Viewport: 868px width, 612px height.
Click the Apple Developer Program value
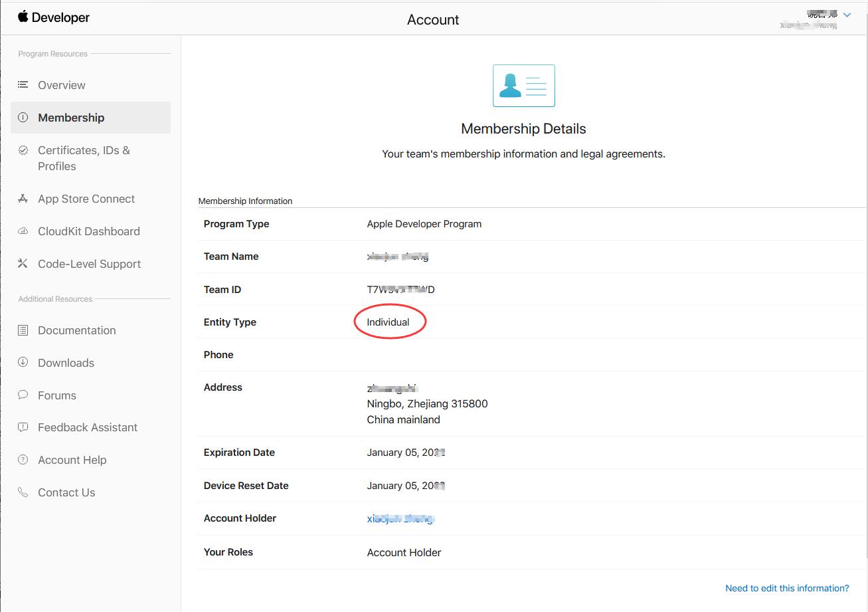click(x=424, y=224)
